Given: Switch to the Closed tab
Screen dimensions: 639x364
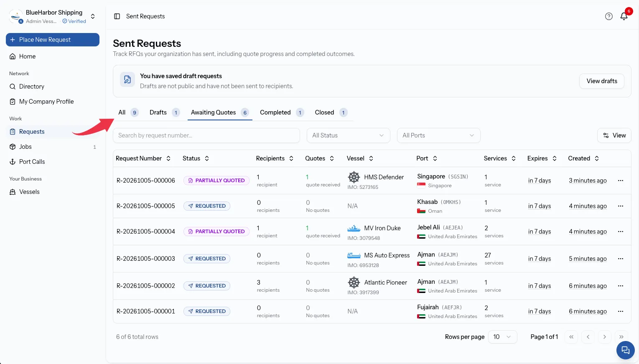Looking at the screenshot, I should click(x=331, y=112).
